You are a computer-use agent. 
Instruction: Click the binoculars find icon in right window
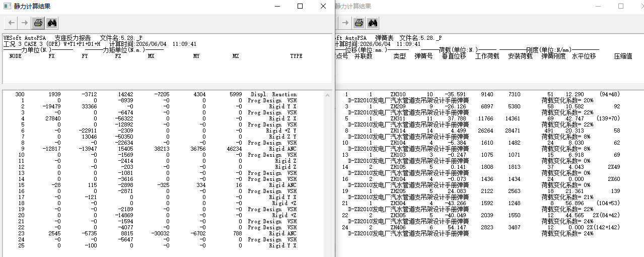pyautogui.click(x=373, y=23)
